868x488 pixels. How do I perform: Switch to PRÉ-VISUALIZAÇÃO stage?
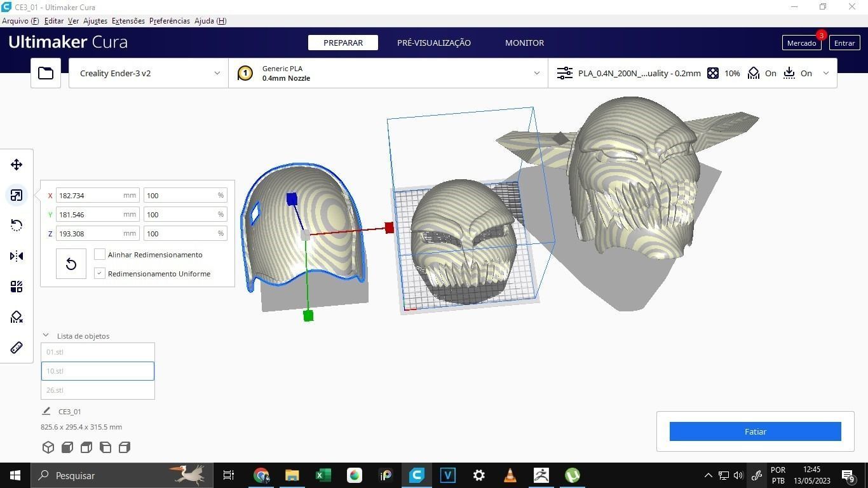coord(434,43)
